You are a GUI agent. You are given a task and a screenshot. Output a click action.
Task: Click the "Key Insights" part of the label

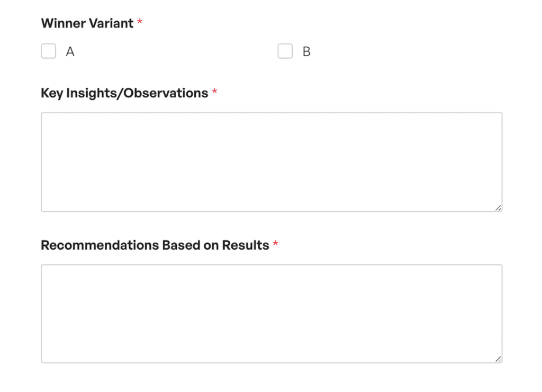tap(79, 93)
